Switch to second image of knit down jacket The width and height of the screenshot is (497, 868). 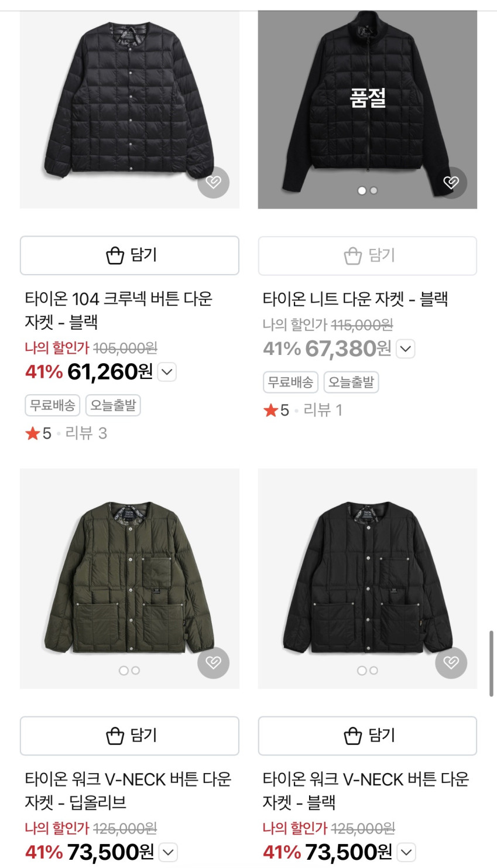pos(374,190)
